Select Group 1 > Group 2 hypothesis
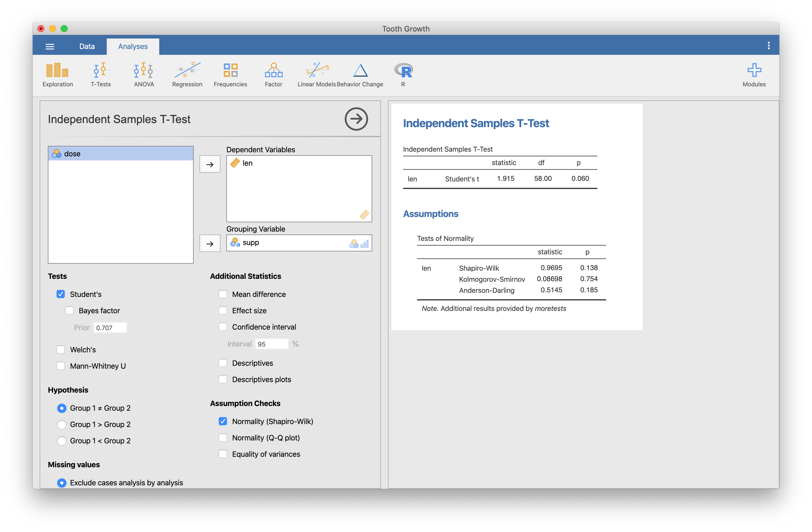812x532 pixels. pyautogui.click(x=62, y=424)
